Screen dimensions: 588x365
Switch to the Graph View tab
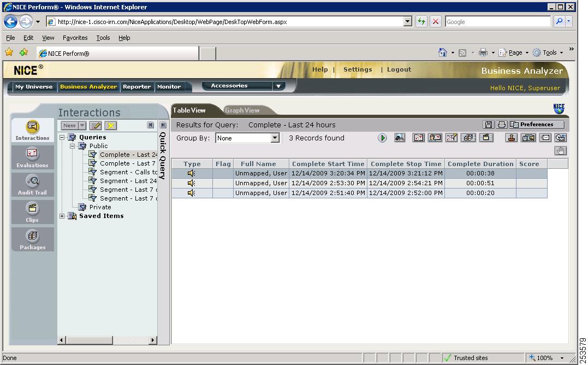(x=242, y=110)
